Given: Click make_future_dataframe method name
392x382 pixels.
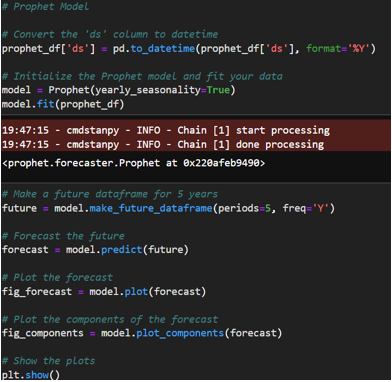Looking at the screenshot, I should tap(151, 209).
